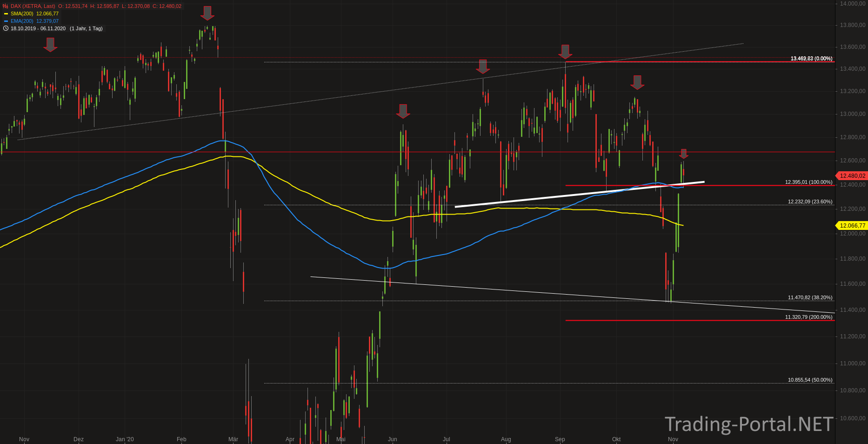The height and width of the screenshot is (444, 868).
Task: Click the (1 Jahr, 1 Tag) timeframe text
Action: (x=86, y=28)
